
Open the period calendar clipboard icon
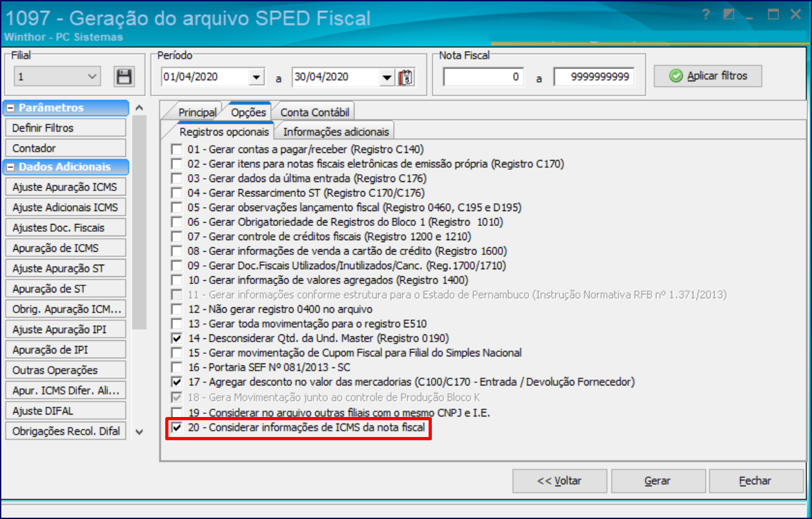[405, 77]
